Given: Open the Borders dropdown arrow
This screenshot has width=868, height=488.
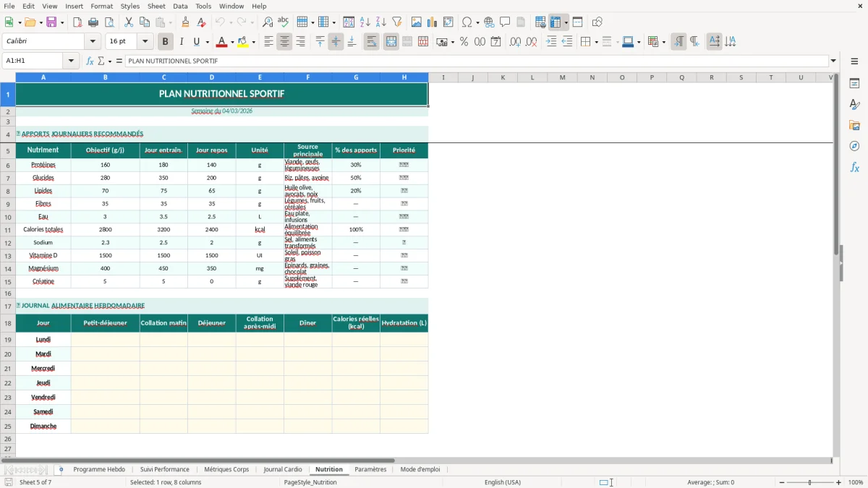Looking at the screenshot, I should tap(595, 42).
